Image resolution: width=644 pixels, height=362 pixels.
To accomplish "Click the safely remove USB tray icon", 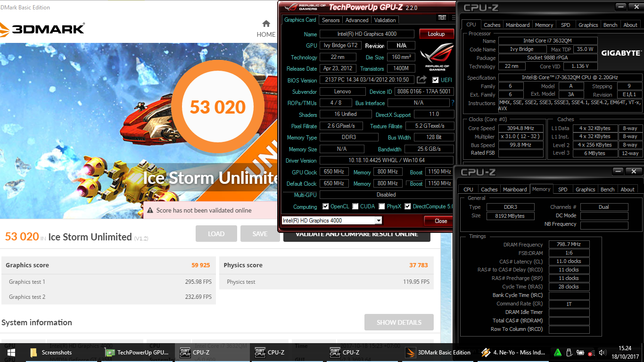I will (569, 352).
